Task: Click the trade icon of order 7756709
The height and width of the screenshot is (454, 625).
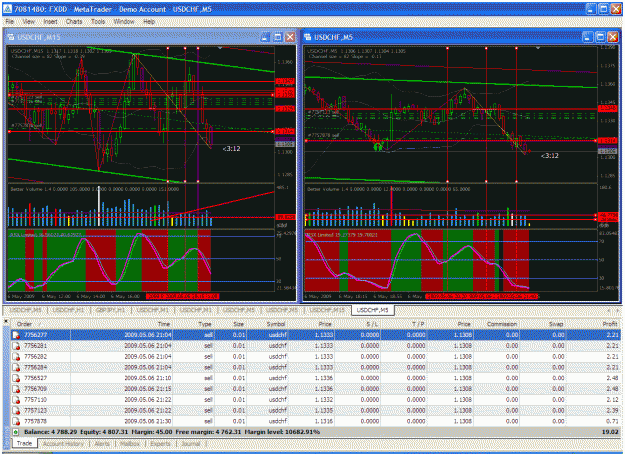Action: (16, 389)
